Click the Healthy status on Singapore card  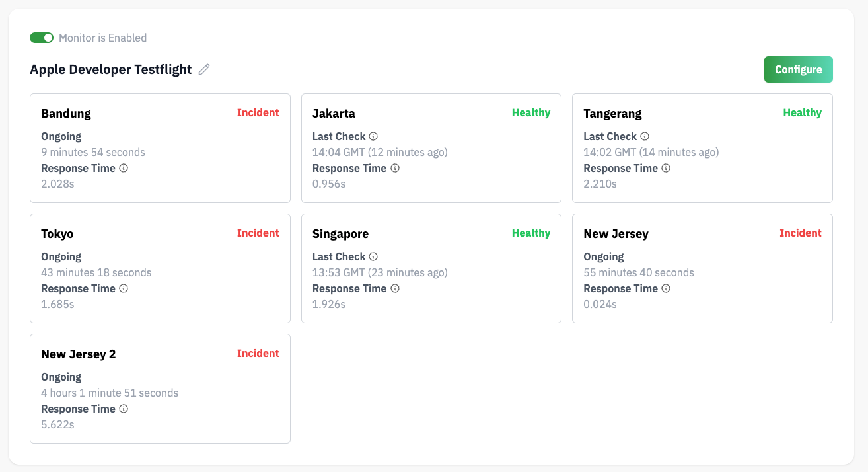click(531, 233)
